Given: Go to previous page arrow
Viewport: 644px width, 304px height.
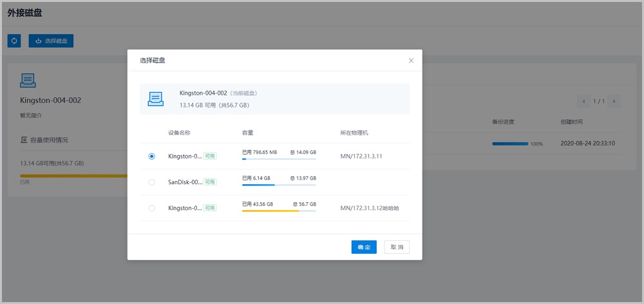Looking at the screenshot, I should [x=584, y=101].
